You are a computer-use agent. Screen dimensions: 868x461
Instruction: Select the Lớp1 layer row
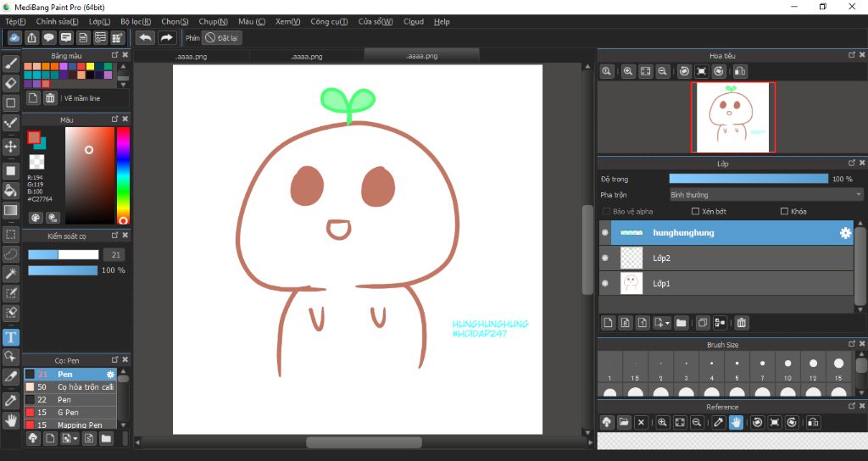[726, 283]
